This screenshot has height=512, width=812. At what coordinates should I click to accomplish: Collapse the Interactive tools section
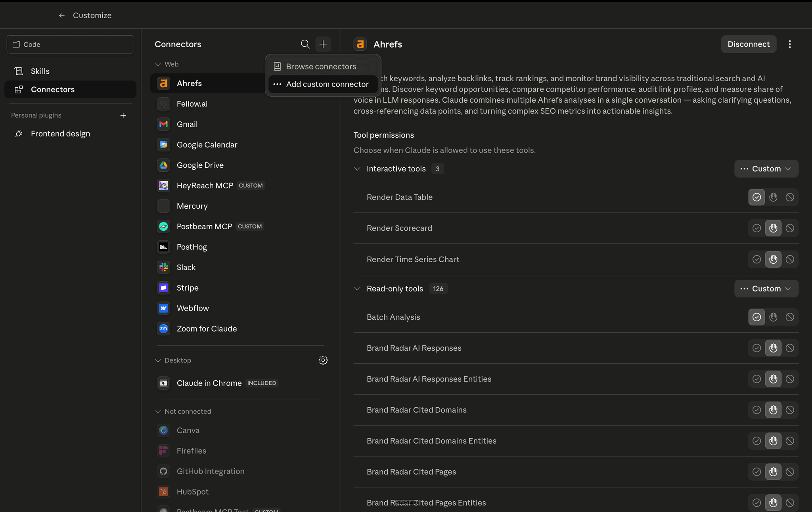pos(357,169)
